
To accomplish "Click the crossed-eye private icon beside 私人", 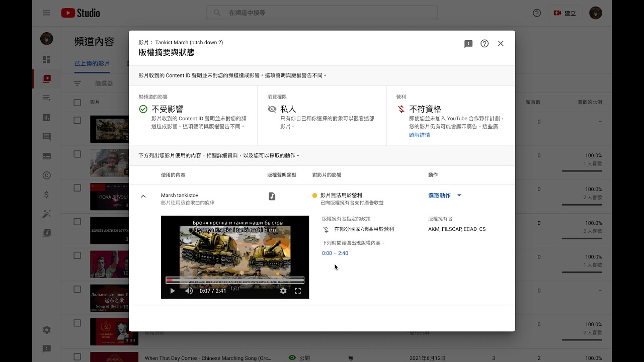I will pos(272,109).
